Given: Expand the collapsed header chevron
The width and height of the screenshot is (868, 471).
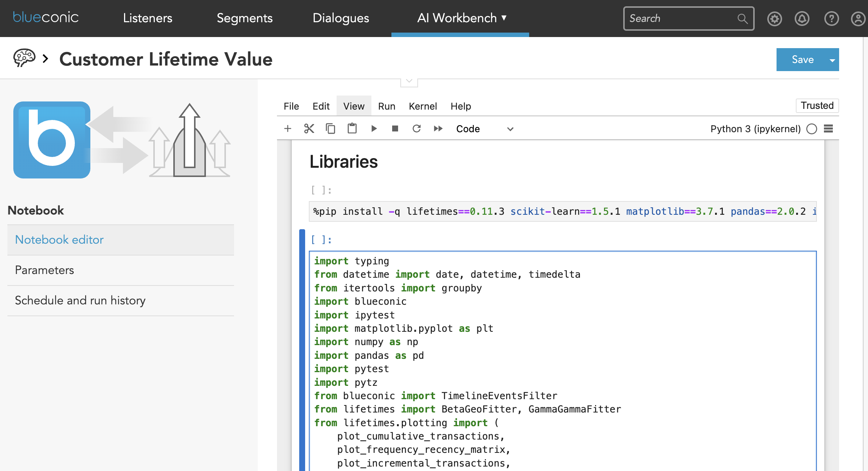Looking at the screenshot, I should pos(409,82).
